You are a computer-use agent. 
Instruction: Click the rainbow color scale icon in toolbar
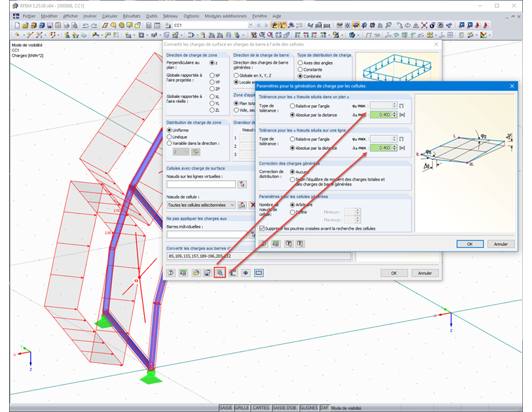click(484, 34)
